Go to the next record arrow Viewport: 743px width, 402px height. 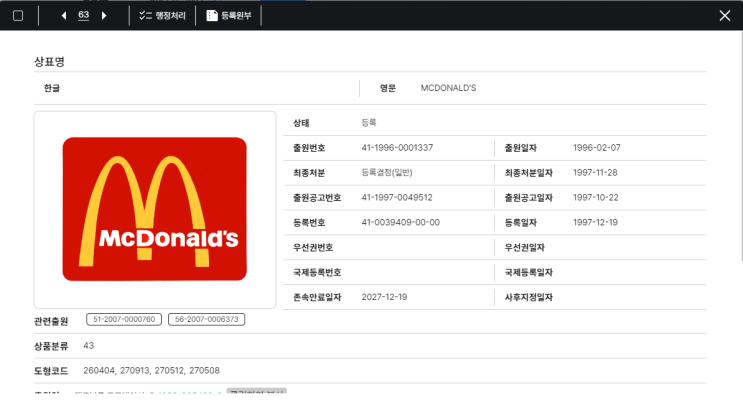pyautogui.click(x=104, y=16)
